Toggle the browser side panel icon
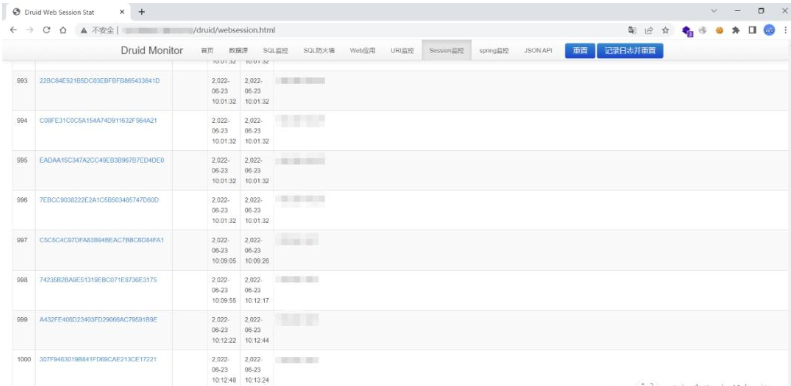791x386 pixels. 752,30
